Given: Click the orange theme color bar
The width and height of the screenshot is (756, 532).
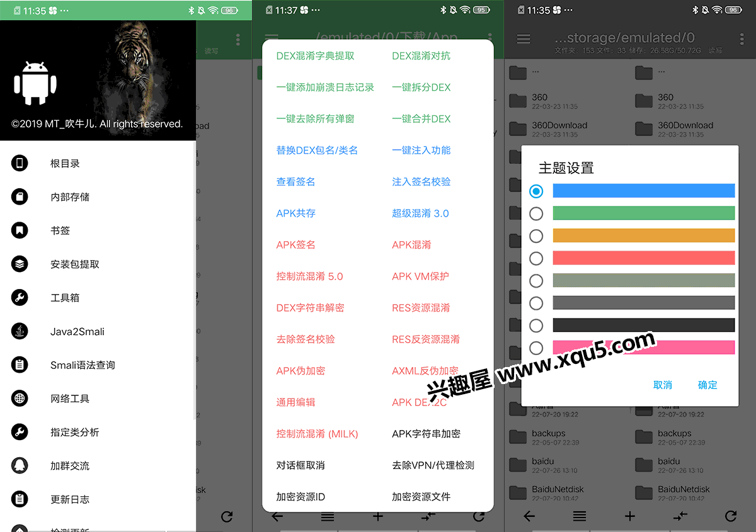Looking at the screenshot, I should 643,235.
